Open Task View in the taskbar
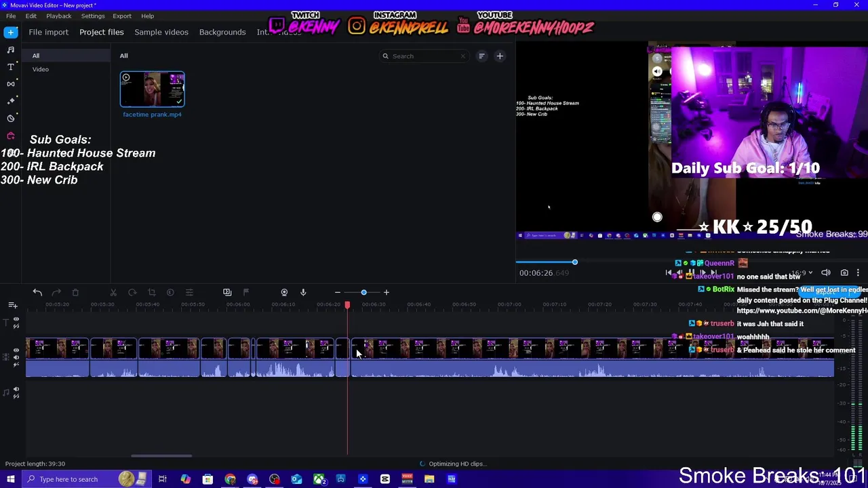The height and width of the screenshot is (488, 868). 163,479
